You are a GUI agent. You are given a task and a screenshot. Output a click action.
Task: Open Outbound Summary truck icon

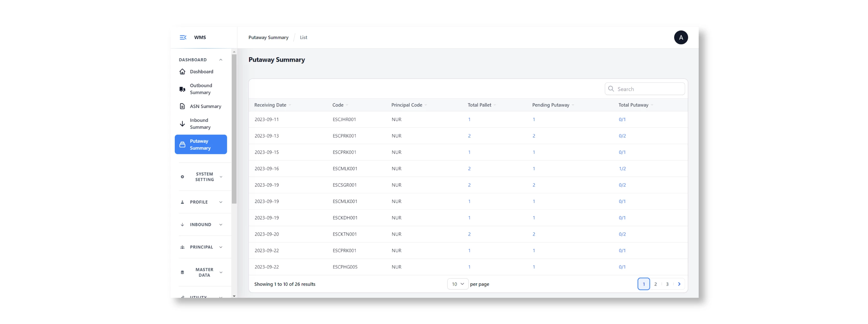click(x=182, y=89)
